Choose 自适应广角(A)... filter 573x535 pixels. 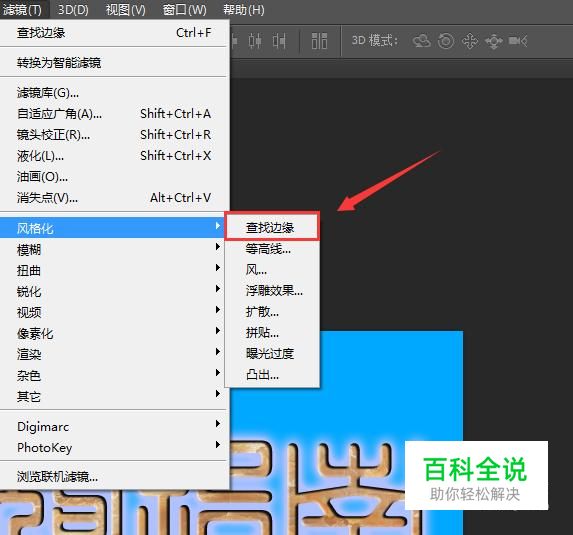(114, 114)
